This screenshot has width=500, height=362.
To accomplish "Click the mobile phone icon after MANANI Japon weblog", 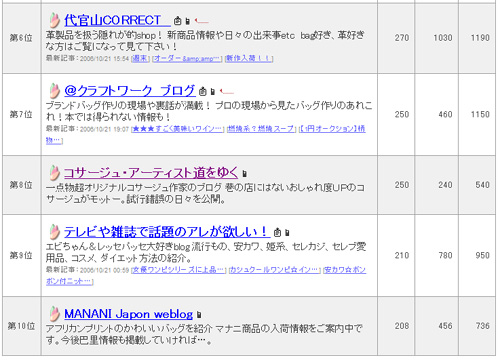I will [x=199, y=315].
